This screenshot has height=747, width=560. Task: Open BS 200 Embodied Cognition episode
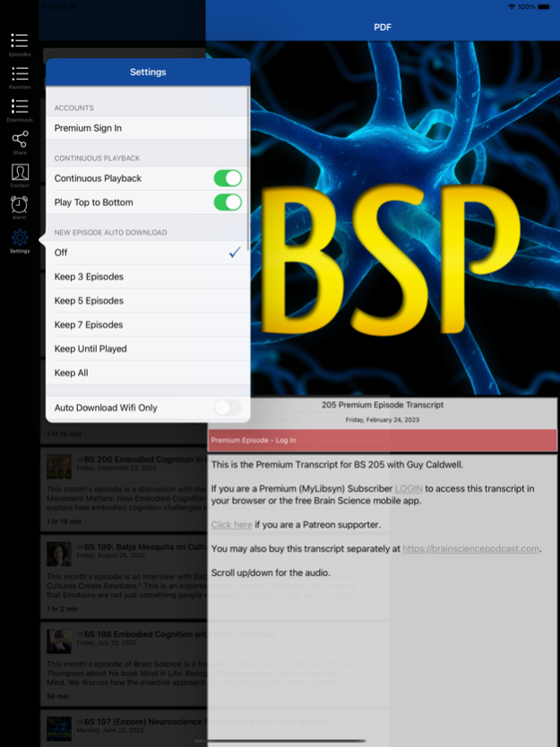click(x=124, y=489)
